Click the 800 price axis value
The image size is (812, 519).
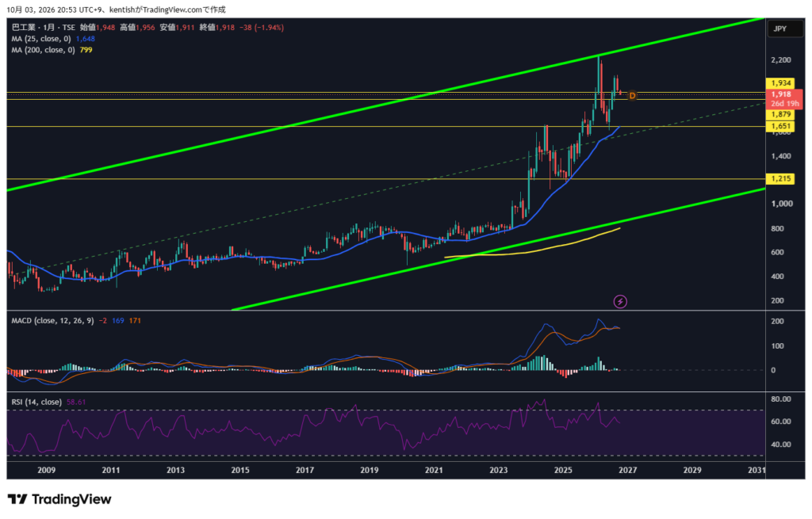(x=777, y=229)
